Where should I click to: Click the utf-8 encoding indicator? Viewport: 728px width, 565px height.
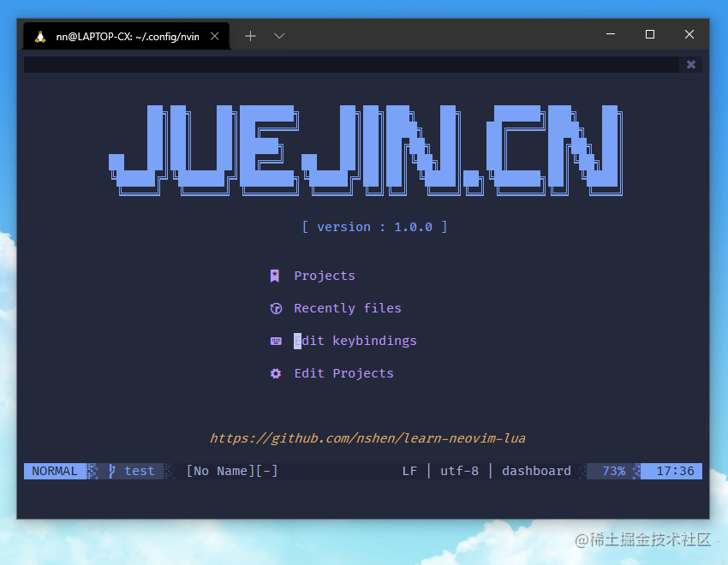coord(459,472)
